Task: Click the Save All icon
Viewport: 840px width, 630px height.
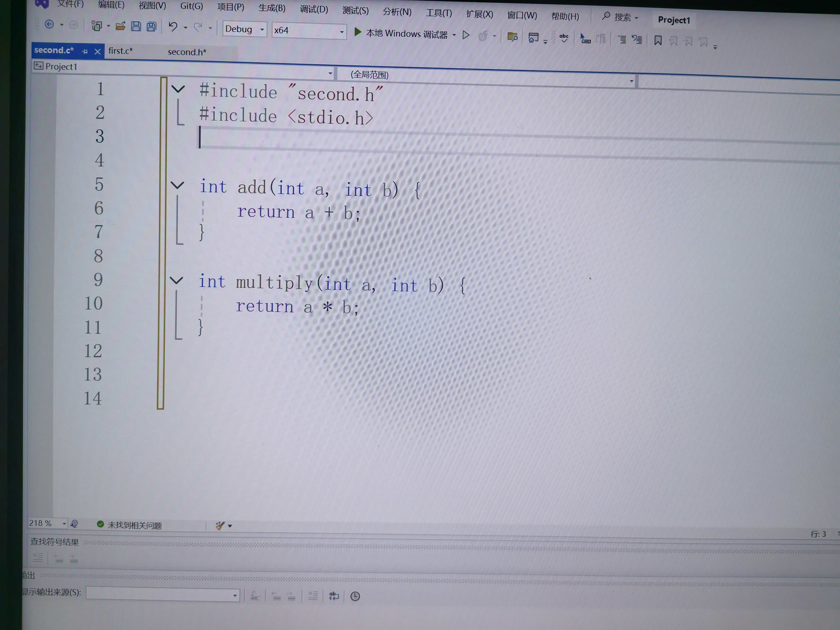Action: (152, 27)
